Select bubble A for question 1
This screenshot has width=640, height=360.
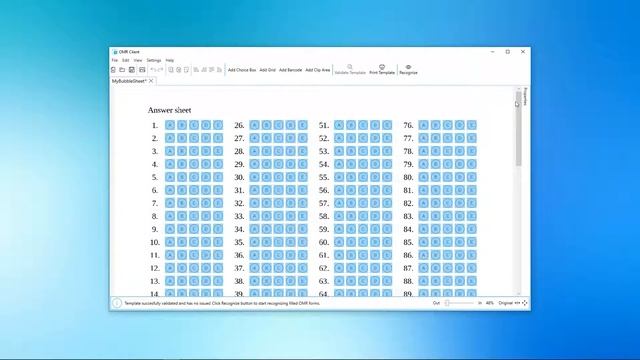click(x=170, y=125)
